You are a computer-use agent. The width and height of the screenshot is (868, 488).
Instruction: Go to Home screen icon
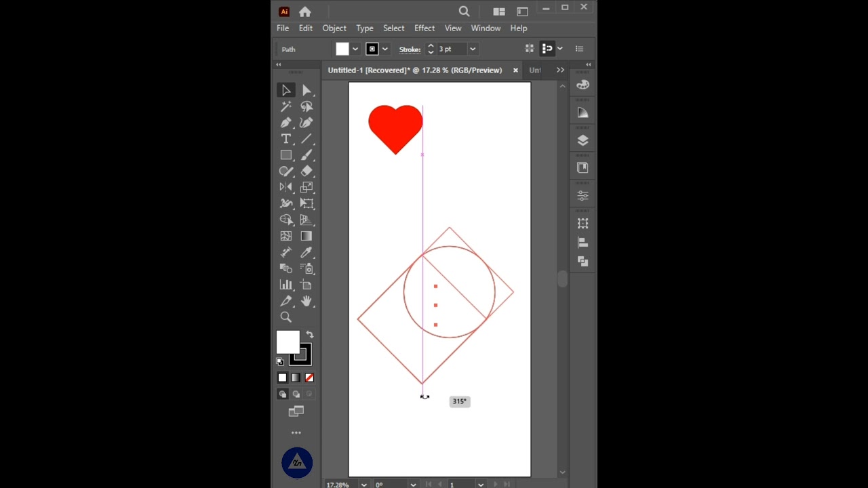(305, 12)
